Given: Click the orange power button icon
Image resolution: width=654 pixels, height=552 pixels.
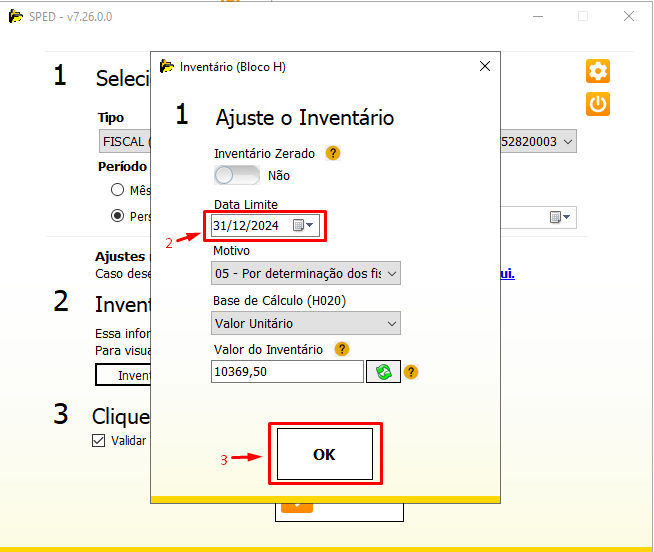Looking at the screenshot, I should pos(598,104).
